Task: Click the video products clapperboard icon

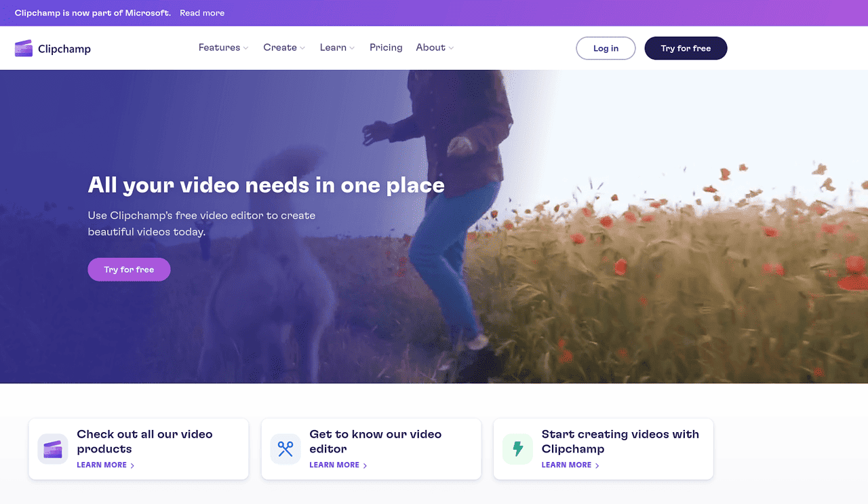Action: (x=53, y=449)
